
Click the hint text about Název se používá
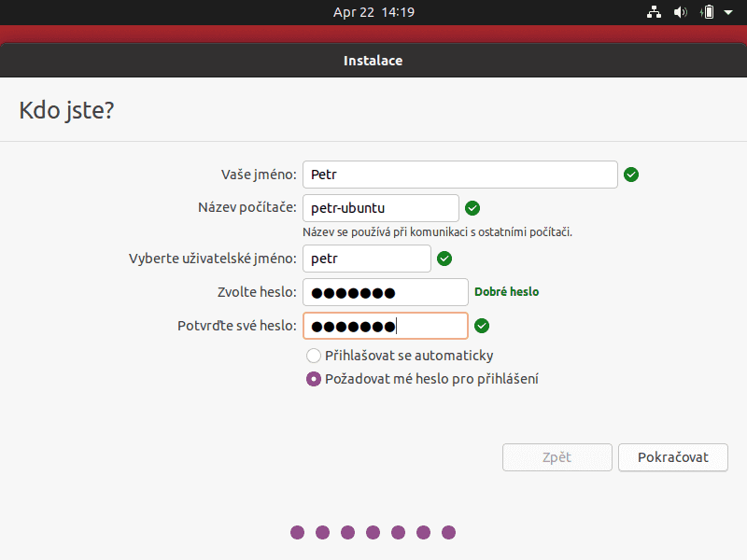[x=437, y=232]
